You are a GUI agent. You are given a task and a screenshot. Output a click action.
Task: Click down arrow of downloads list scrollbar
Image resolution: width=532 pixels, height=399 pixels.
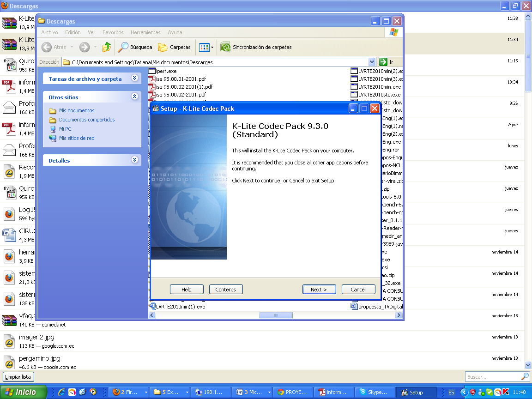(528, 365)
